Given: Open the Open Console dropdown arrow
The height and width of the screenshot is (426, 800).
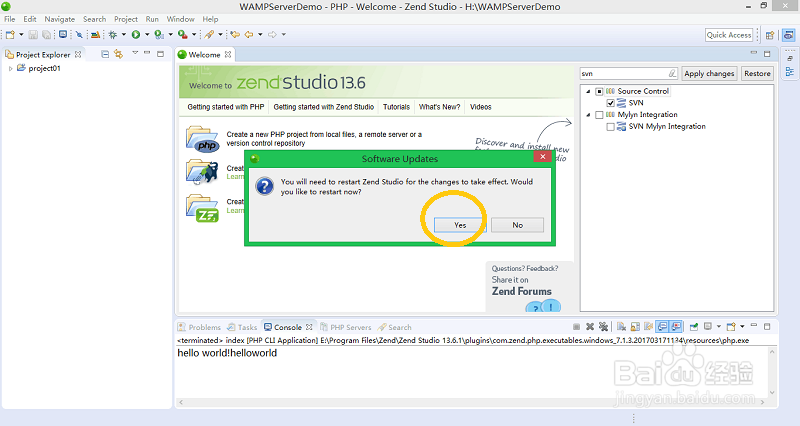Looking at the screenshot, I should pos(742,327).
